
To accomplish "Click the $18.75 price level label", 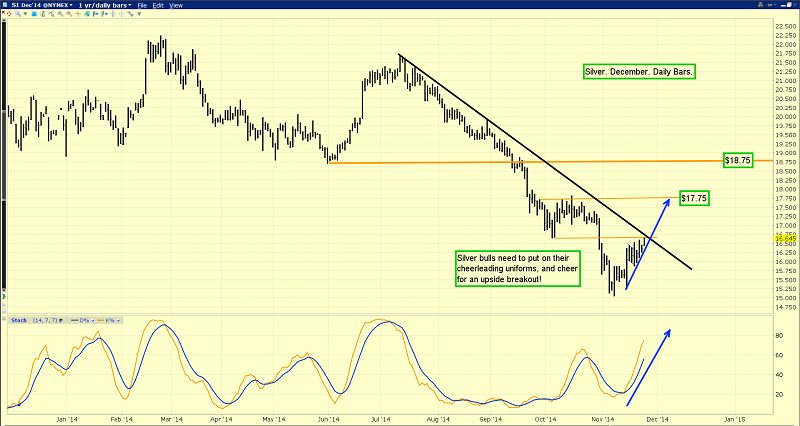I will pos(738,160).
